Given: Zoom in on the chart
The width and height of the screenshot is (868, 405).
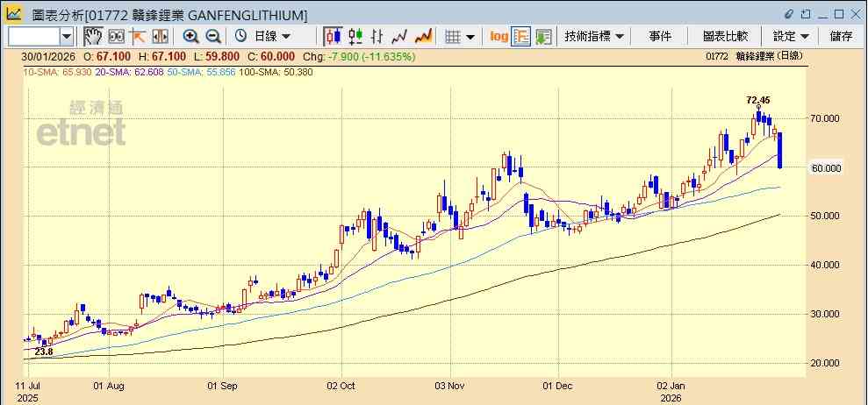Looking at the screenshot, I should click(x=191, y=37).
